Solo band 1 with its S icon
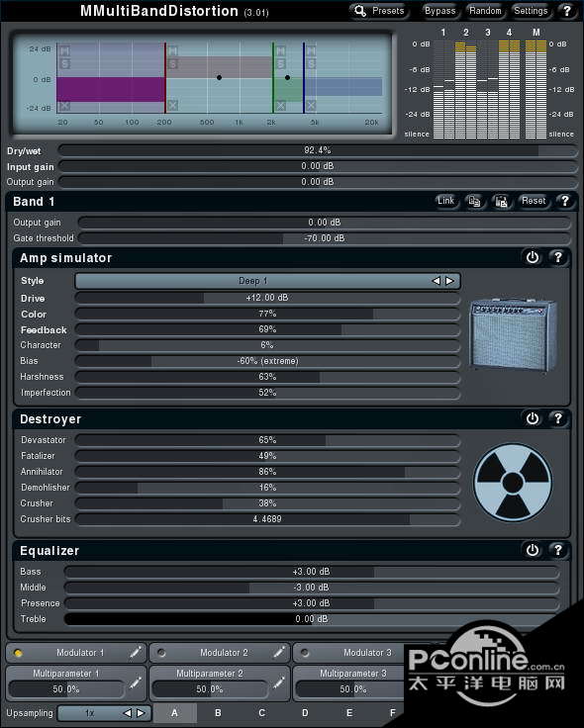This screenshot has width=584, height=728. coord(65,63)
